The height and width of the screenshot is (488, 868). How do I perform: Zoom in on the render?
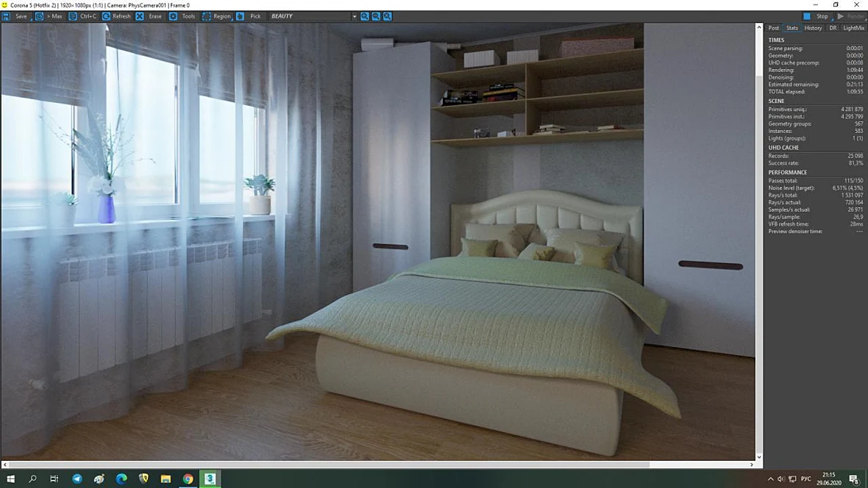tap(365, 16)
